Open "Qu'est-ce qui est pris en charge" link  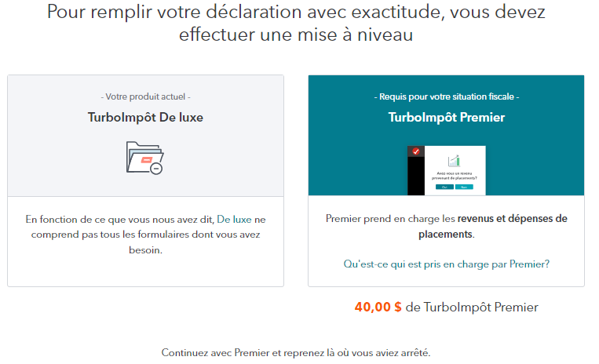pyautogui.click(x=446, y=264)
